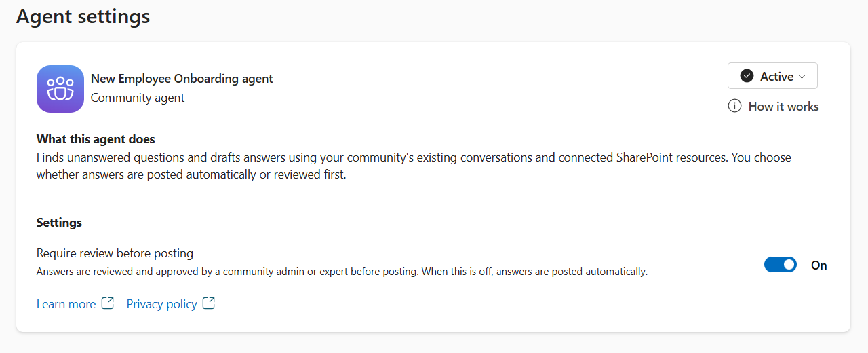The image size is (868, 353).
Task: Click the Active status checkmark icon
Action: [747, 76]
